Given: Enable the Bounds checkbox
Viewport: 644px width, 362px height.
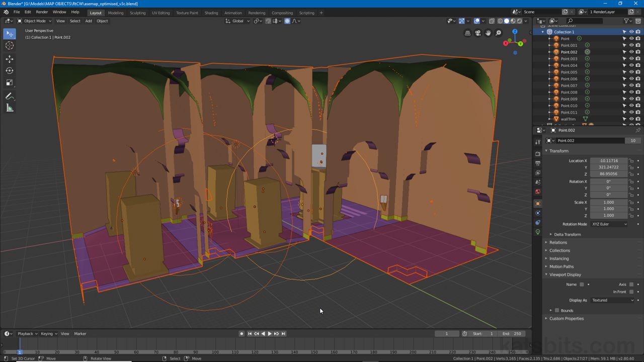Looking at the screenshot, I should [x=557, y=311].
